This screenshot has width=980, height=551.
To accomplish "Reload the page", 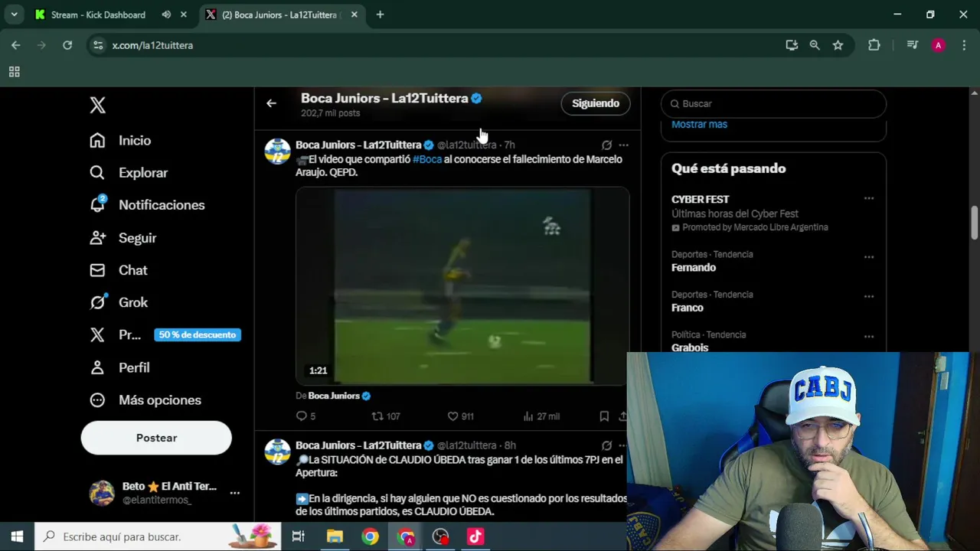I will 67,45.
